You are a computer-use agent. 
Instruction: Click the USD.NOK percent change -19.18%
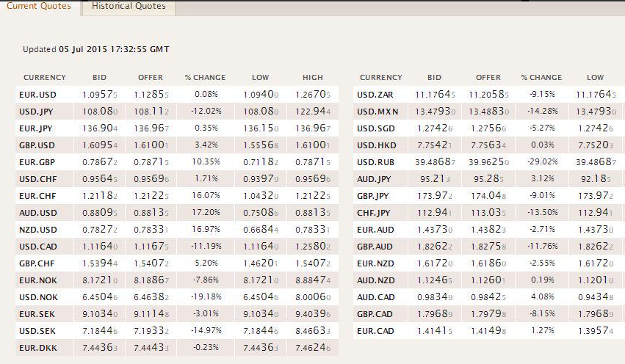click(x=206, y=296)
